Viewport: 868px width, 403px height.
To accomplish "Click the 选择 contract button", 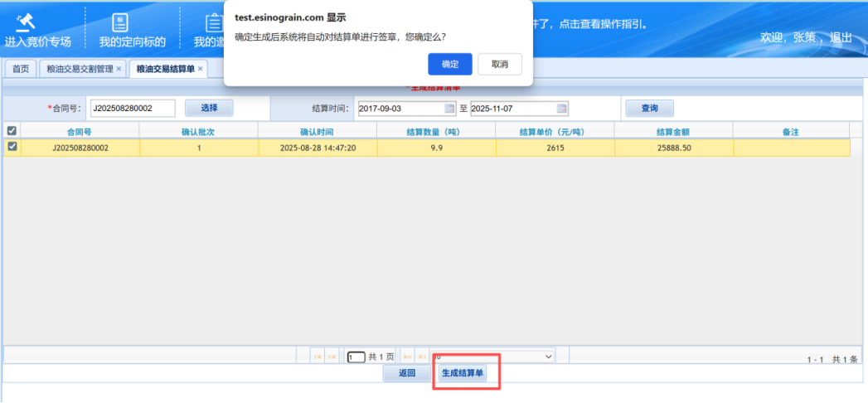I will coord(209,108).
